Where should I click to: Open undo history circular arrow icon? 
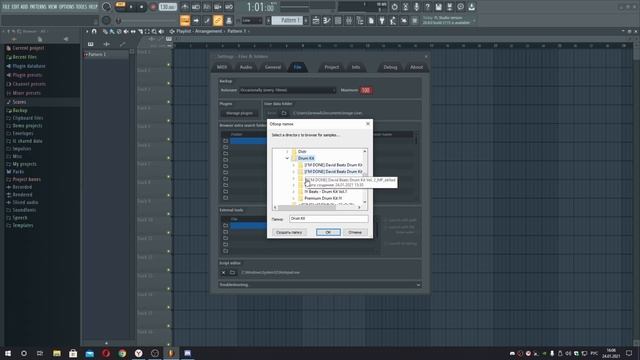[394, 7]
